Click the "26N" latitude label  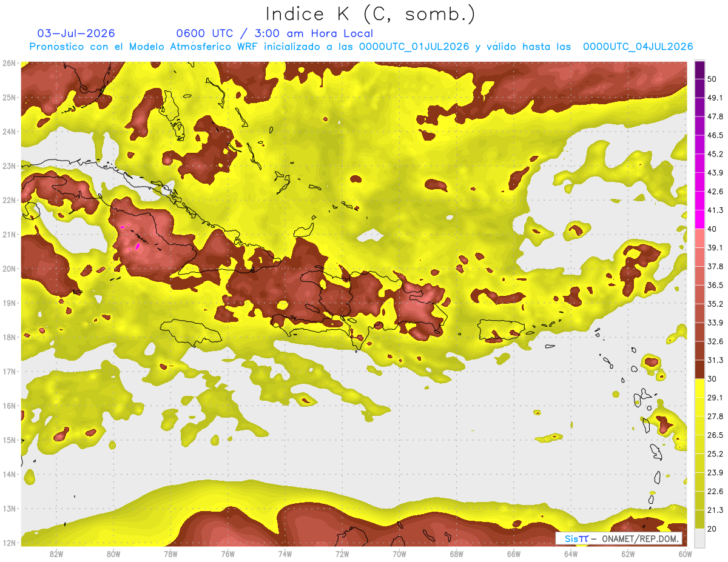(8, 63)
